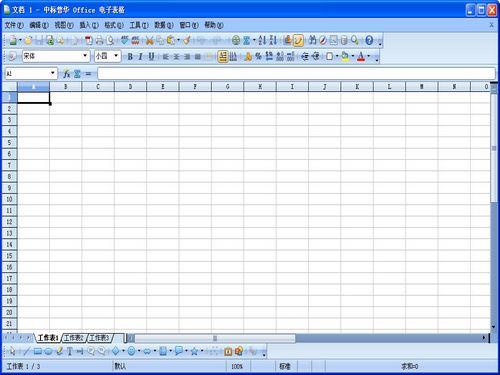Click the New document icon
This screenshot has height=375, width=500.
point(13,40)
